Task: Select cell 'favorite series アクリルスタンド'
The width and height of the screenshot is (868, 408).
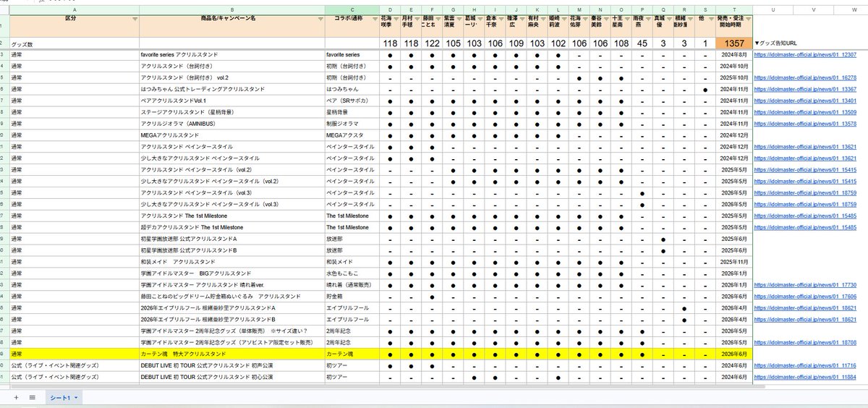Action: pos(232,55)
